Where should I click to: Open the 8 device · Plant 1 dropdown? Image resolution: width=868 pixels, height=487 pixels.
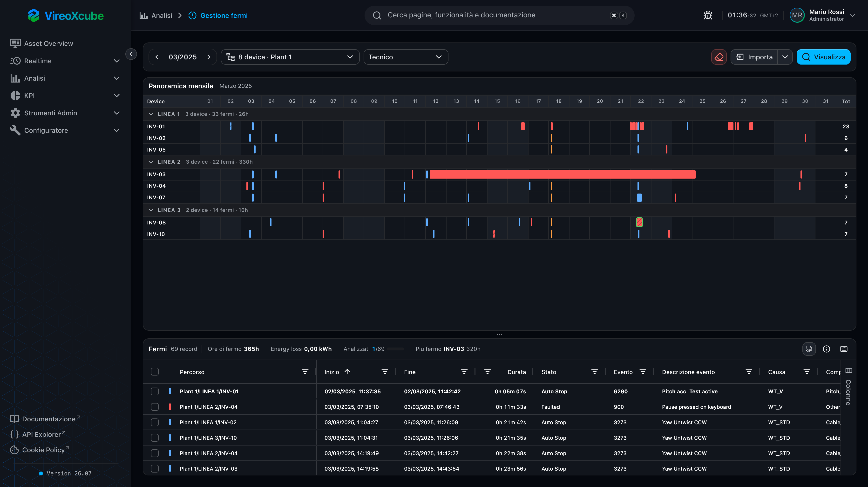pos(290,57)
